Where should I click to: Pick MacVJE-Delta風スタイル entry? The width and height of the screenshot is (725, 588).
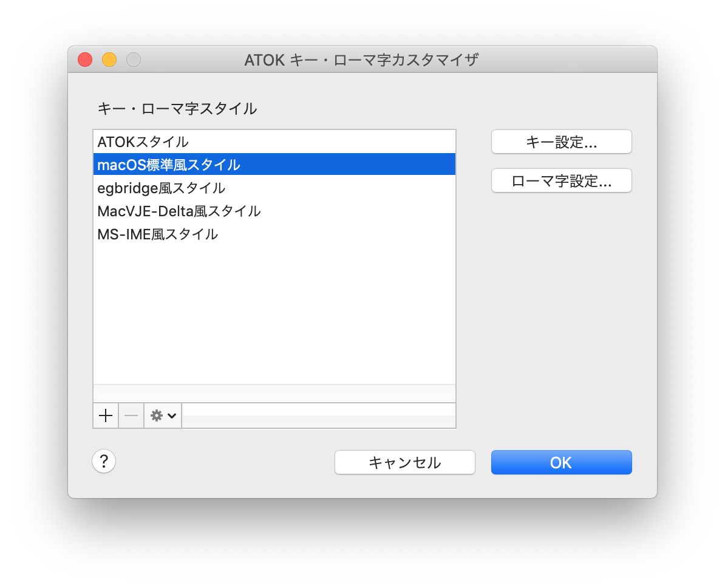[x=274, y=211]
